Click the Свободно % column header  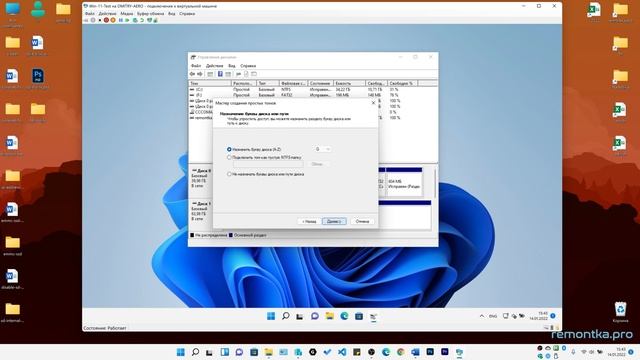[402, 83]
